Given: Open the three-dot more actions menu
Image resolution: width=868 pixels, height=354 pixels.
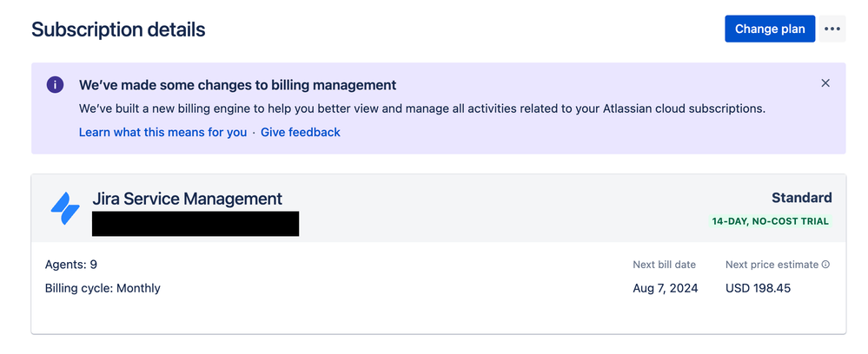Looking at the screenshot, I should [832, 29].
